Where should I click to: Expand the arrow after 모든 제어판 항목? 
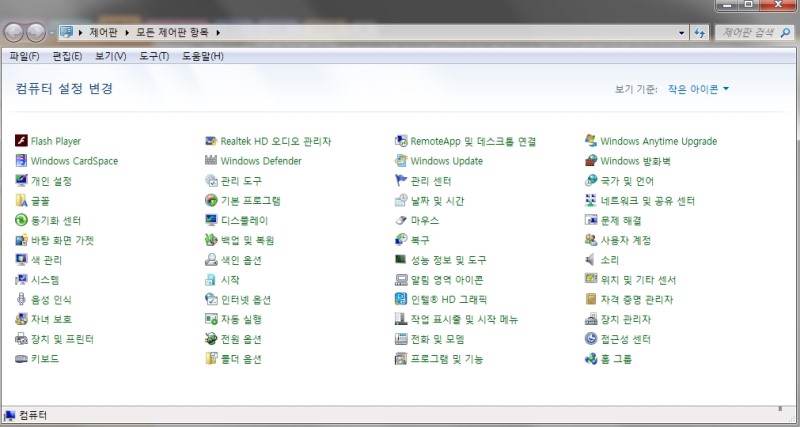[x=218, y=33]
